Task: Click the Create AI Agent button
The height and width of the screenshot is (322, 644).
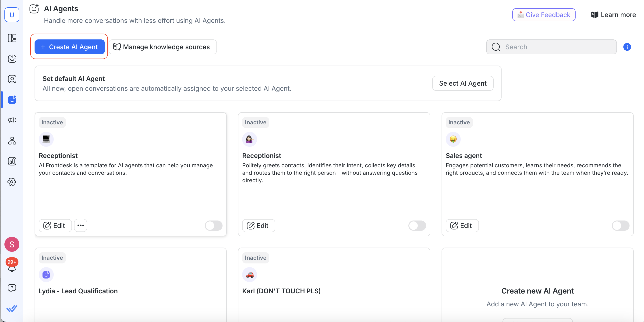Action: [70, 47]
